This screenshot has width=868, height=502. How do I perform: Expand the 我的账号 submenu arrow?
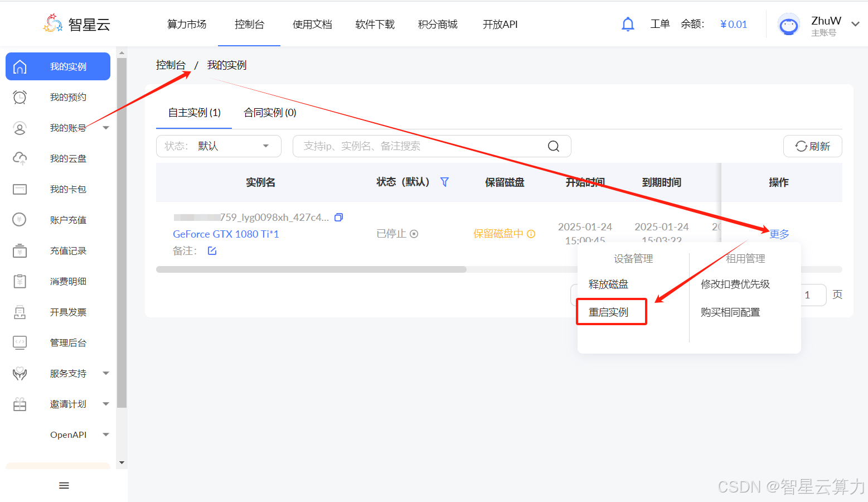click(x=106, y=128)
